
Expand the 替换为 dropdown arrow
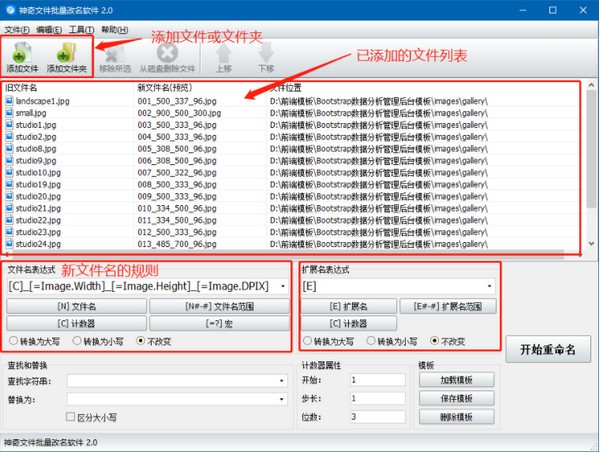(282, 399)
